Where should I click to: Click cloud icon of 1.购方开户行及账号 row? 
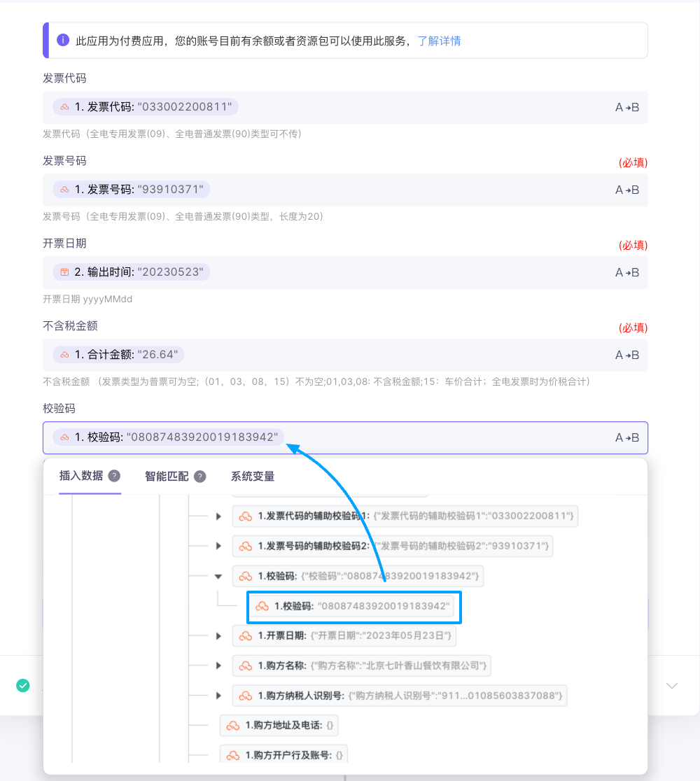tap(233, 756)
